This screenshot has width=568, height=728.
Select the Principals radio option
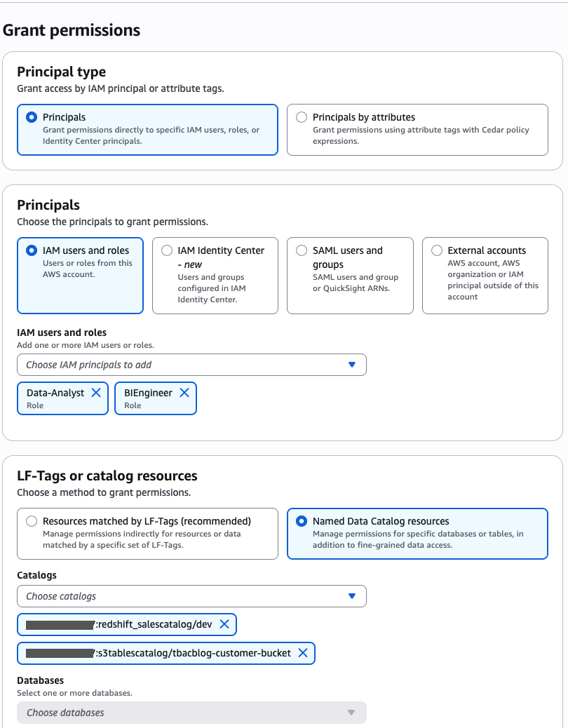click(x=32, y=117)
